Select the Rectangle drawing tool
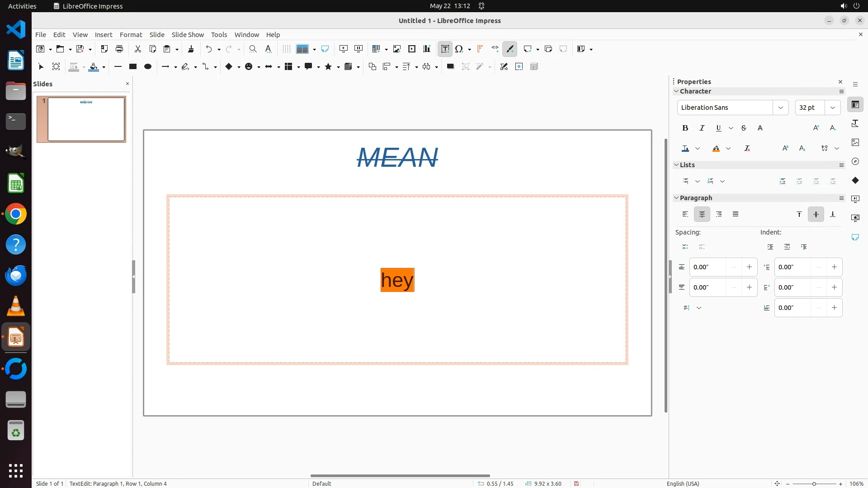 pyautogui.click(x=132, y=66)
